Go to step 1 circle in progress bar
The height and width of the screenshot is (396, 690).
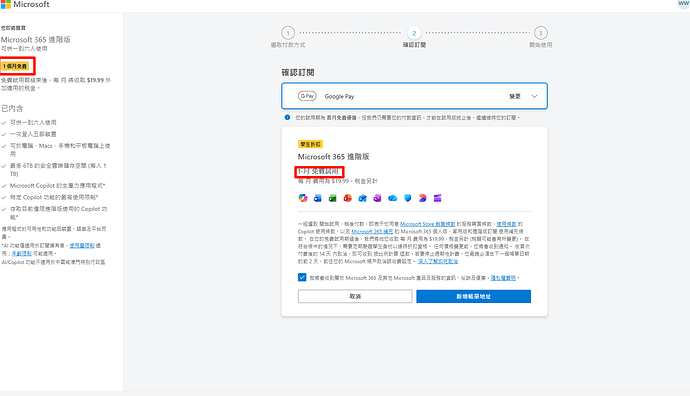click(288, 33)
